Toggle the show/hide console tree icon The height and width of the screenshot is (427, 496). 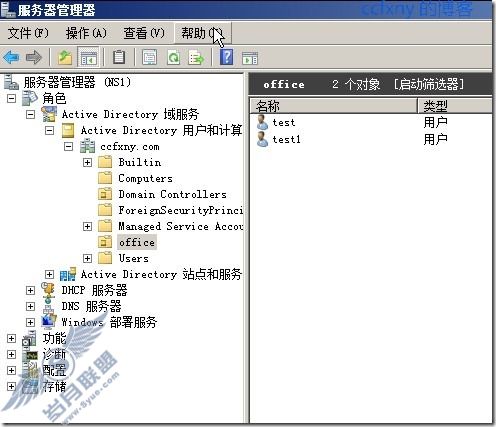pyautogui.click(x=88, y=57)
